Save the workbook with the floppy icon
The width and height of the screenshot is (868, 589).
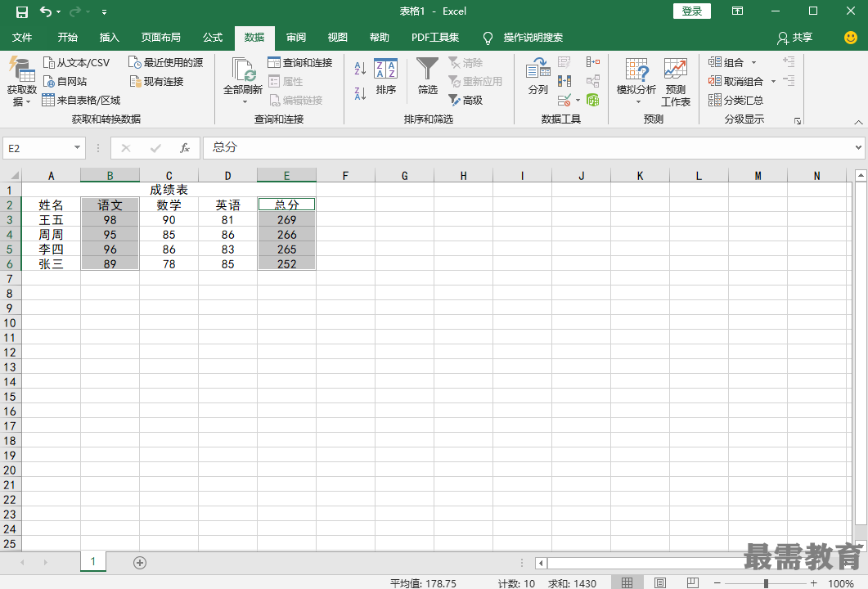click(x=21, y=11)
